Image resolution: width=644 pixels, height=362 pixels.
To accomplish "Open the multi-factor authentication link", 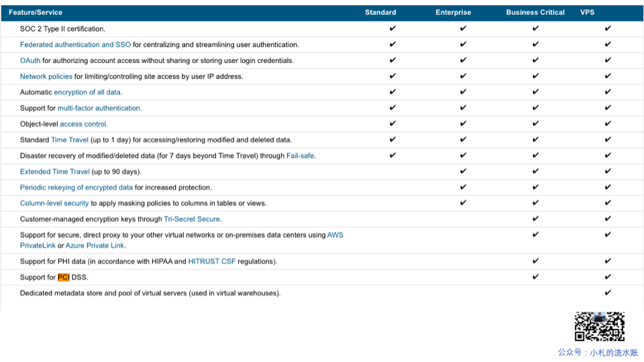I will 99,108.
